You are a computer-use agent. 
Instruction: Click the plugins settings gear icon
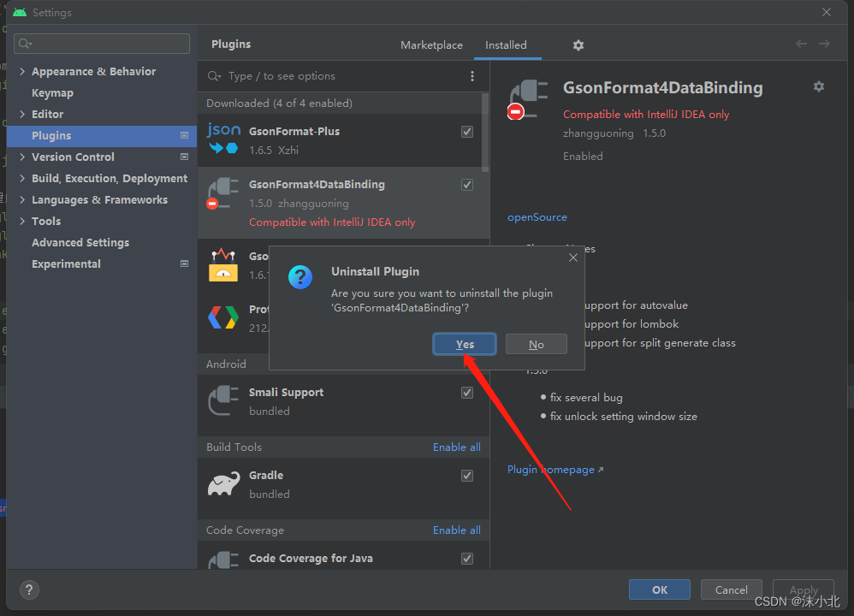click(578, 45)
